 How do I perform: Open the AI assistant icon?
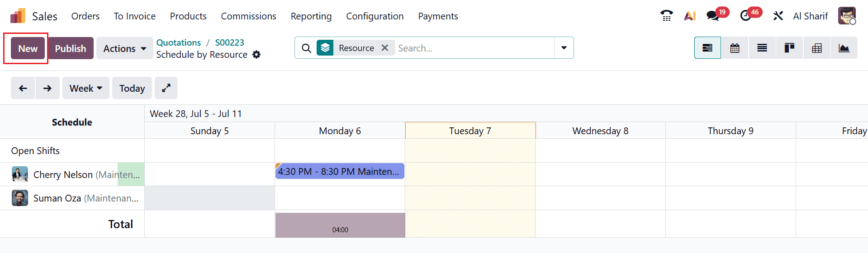point(690,16)
